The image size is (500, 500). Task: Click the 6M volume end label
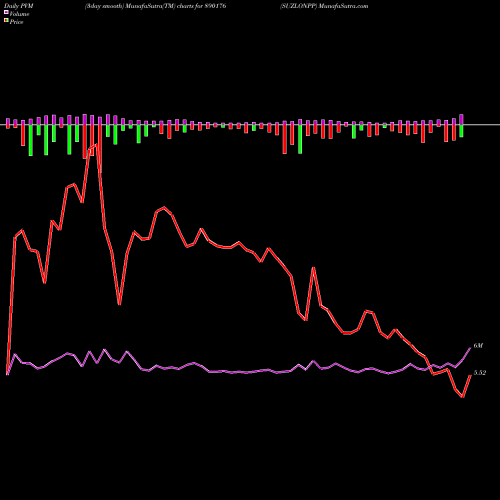point(478,346)
